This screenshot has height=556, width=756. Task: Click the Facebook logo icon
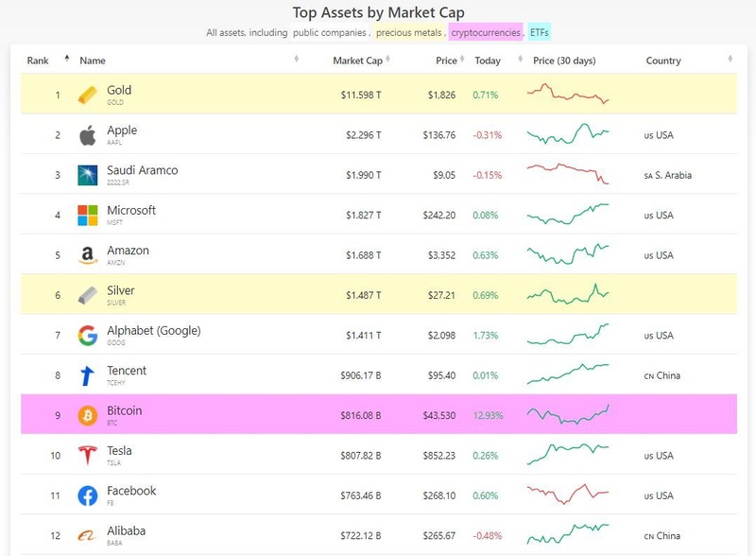pyautogui.click(x=87, y=495)
